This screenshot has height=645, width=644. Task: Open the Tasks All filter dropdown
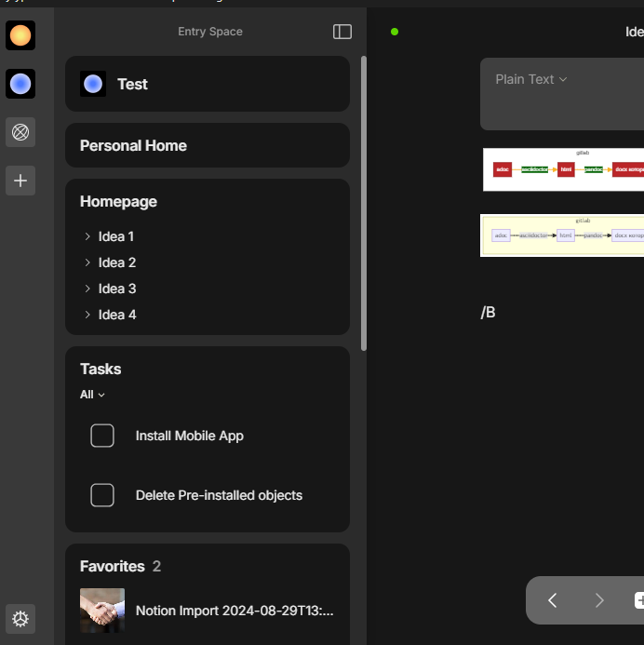(92, 395)
